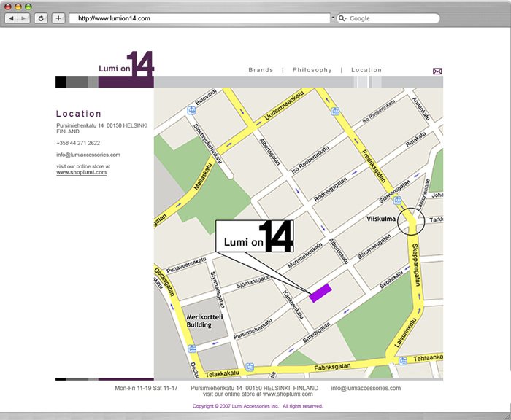Open the www.shoplumi.com link
The image size is (511, 420).
pos(82,172)
